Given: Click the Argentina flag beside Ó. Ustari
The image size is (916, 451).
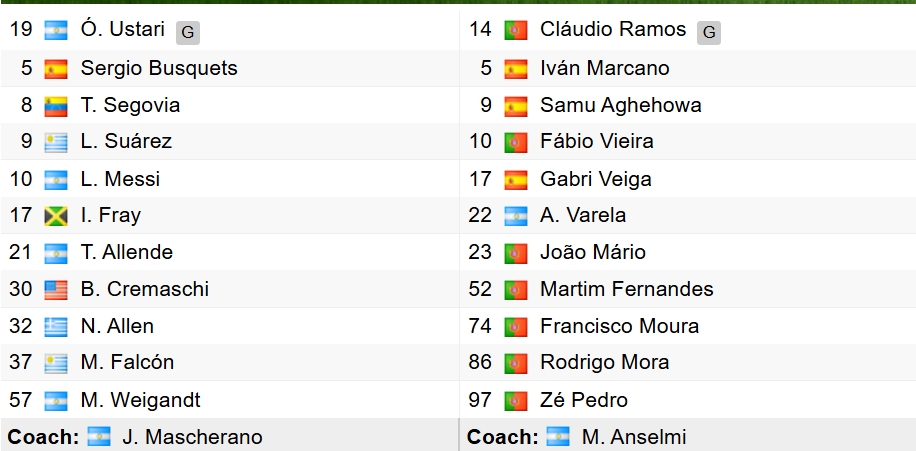Looking at the screenshot, I should click(56, 31).
